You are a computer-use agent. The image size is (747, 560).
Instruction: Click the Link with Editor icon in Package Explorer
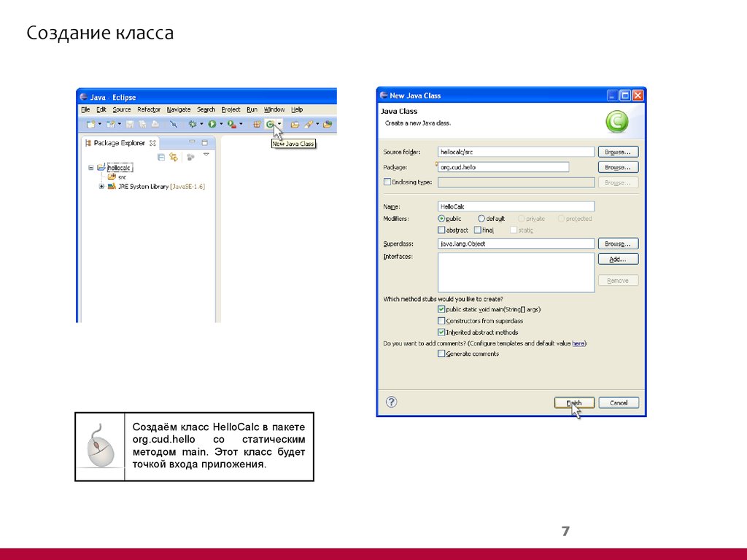(x=174, y=157)
